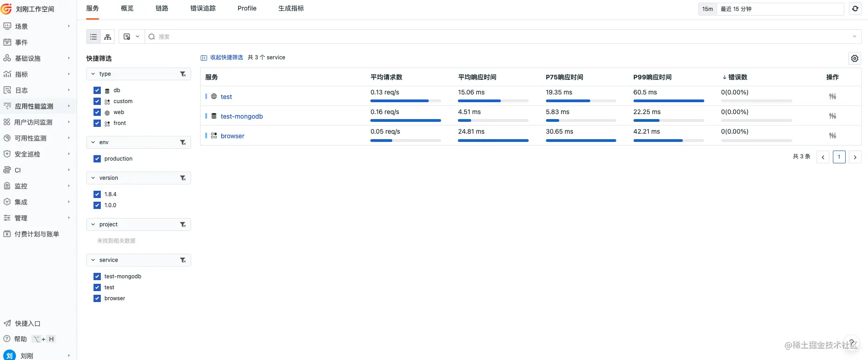
Task: Uncheck the front type checkbox
Action: click(97, 123)
